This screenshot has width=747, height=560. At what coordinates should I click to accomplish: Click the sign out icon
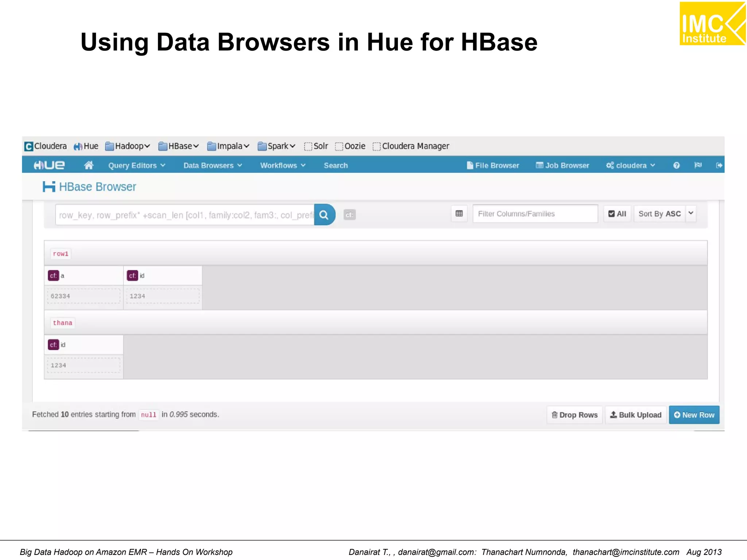pos(719,166)
